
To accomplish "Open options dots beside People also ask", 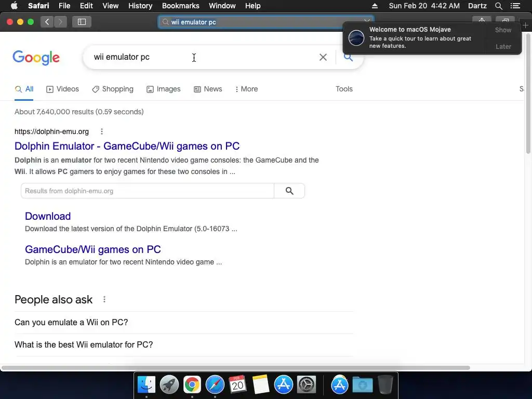I will coord(104,299).
